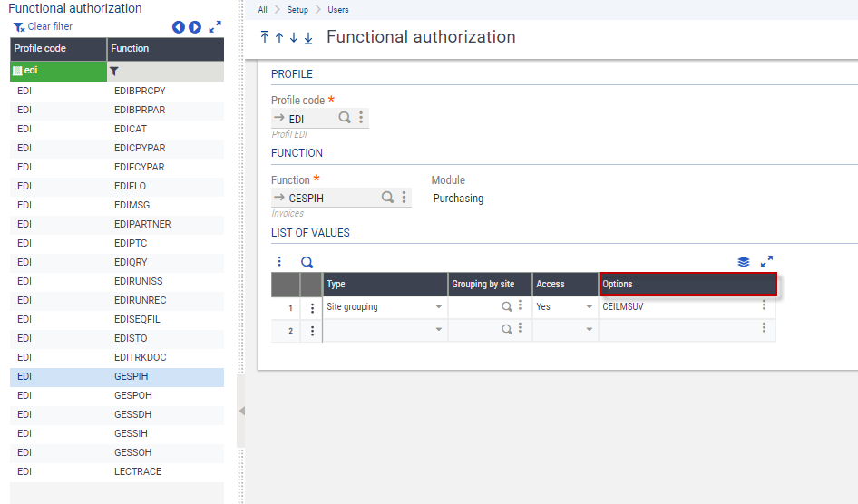This screenshot has height=504, width=858.
Task: Open the Type dropdown in row 2
Action: point(439,331)
